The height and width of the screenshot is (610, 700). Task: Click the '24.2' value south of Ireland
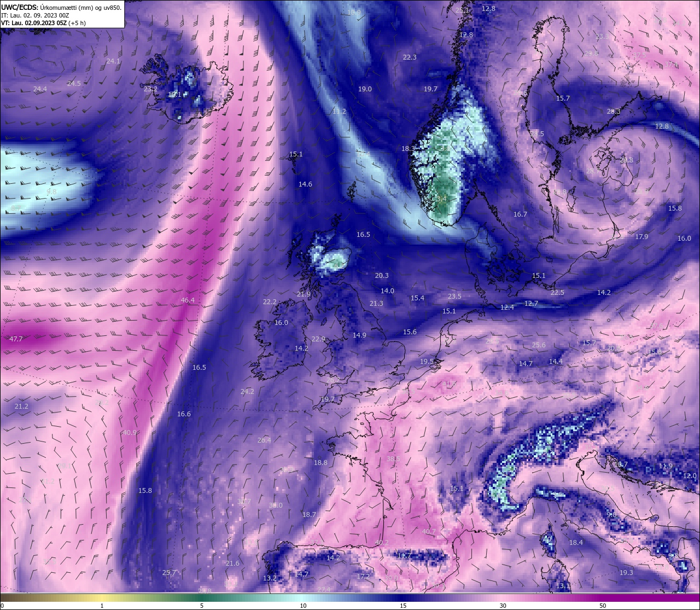247,392
